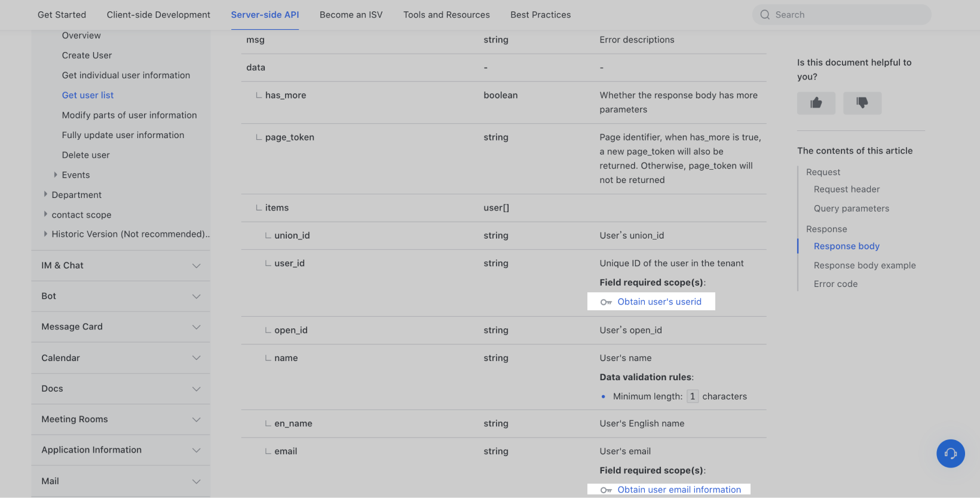Screen dimensions: 980x498
Task: Click the thumbs up feedback icon
Action: [x=816, y=103]
